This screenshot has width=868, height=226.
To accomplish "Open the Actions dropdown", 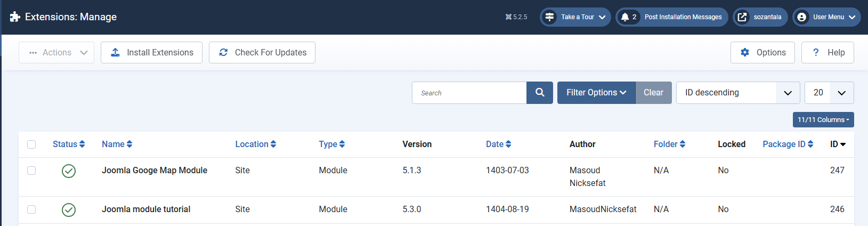I will (56, 52).
